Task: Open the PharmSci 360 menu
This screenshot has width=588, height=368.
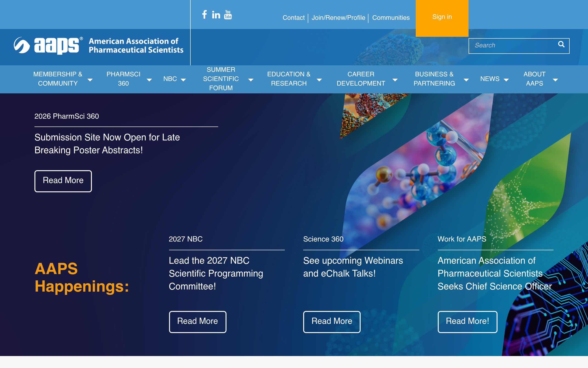Action: (123, 79)
